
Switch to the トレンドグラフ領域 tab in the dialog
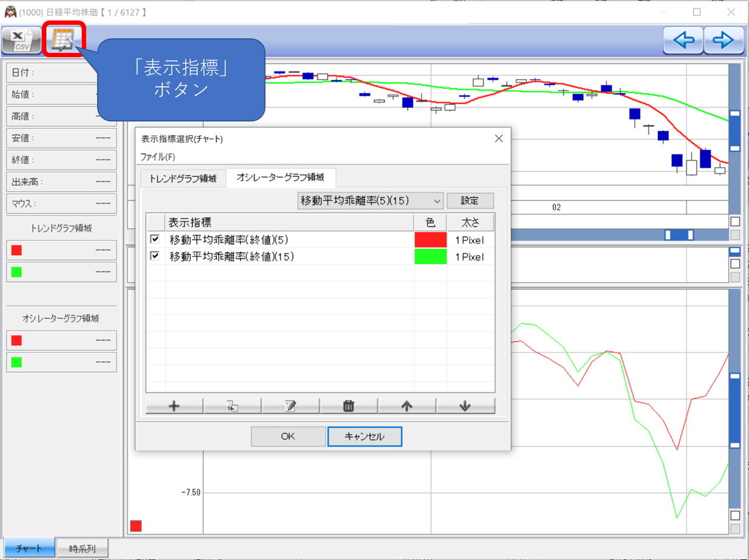pos(183,178)
